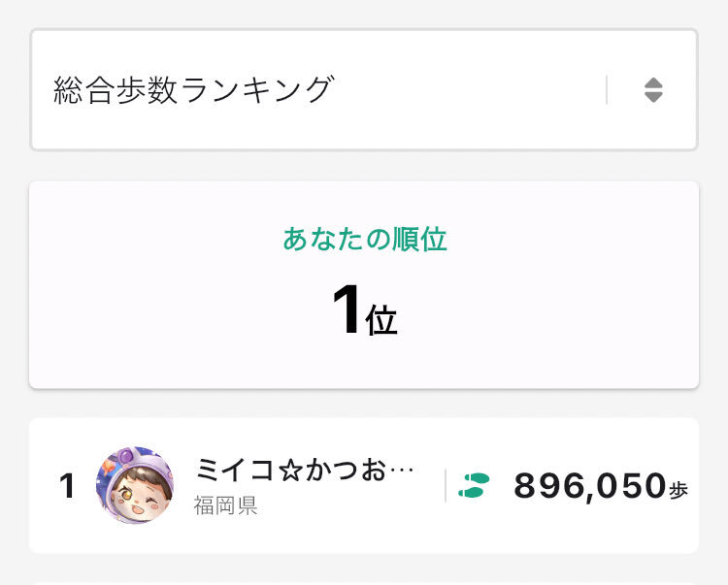728x585 pixels.
Task: Click the ellipsis ending the truncated user name
Action: coord(401,471)
